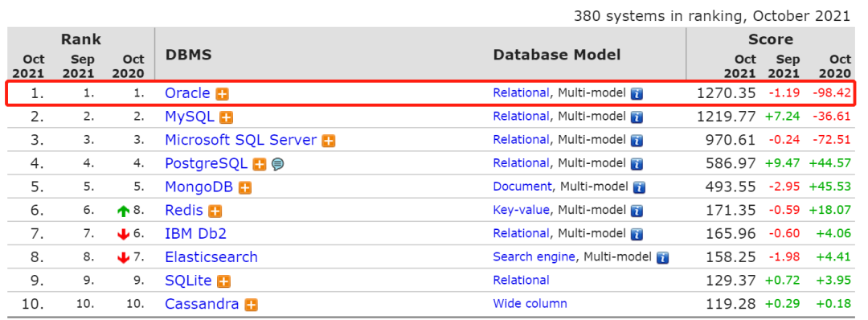Click the Relational link in the SQLite row

tap(521, 280)
